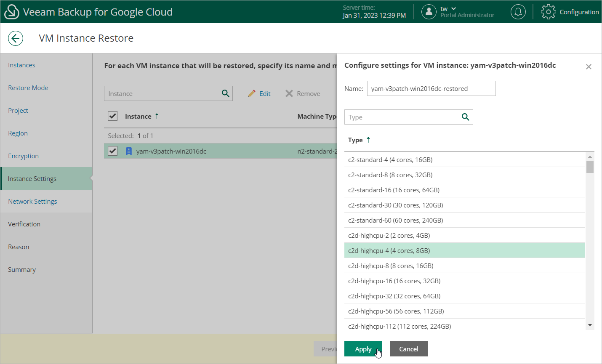Focus the Name input field
The image size is (602, 364).
[432, 88]
